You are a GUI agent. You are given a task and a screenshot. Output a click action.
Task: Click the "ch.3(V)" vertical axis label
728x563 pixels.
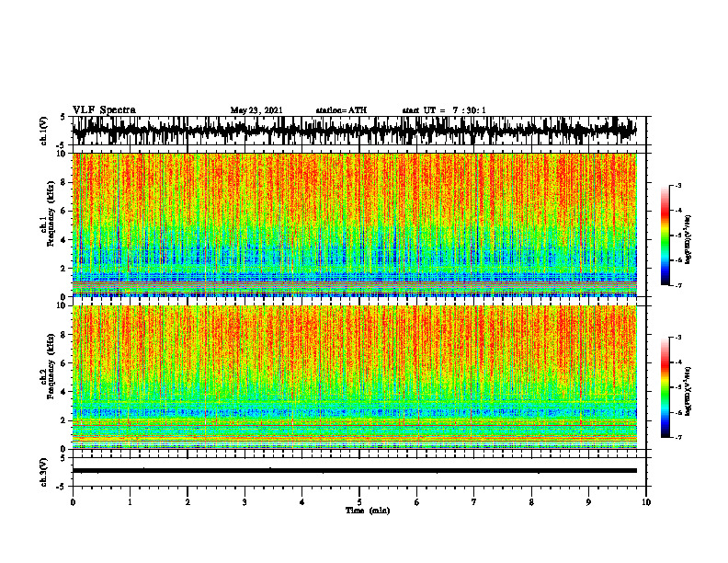(x=44, y=472)
